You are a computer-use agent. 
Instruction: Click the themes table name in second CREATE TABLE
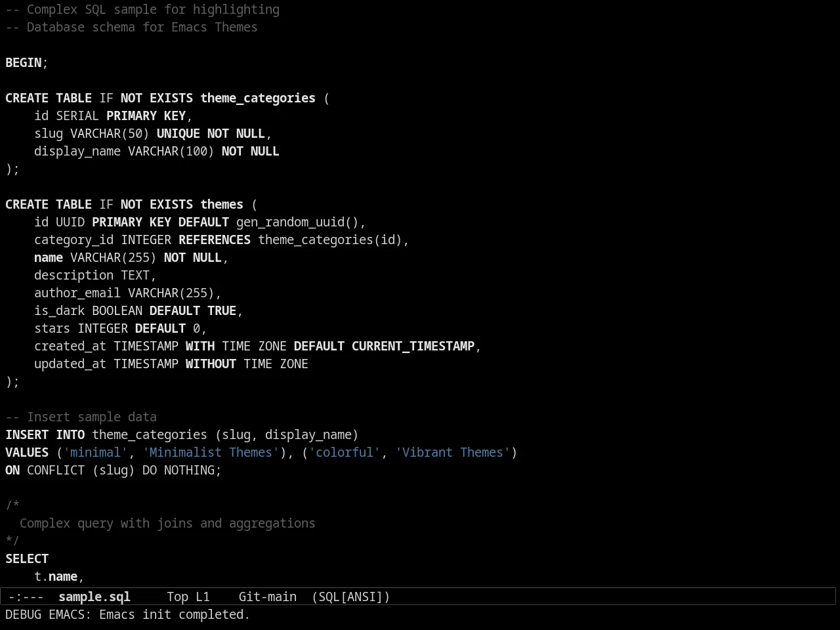pos(222,204)
